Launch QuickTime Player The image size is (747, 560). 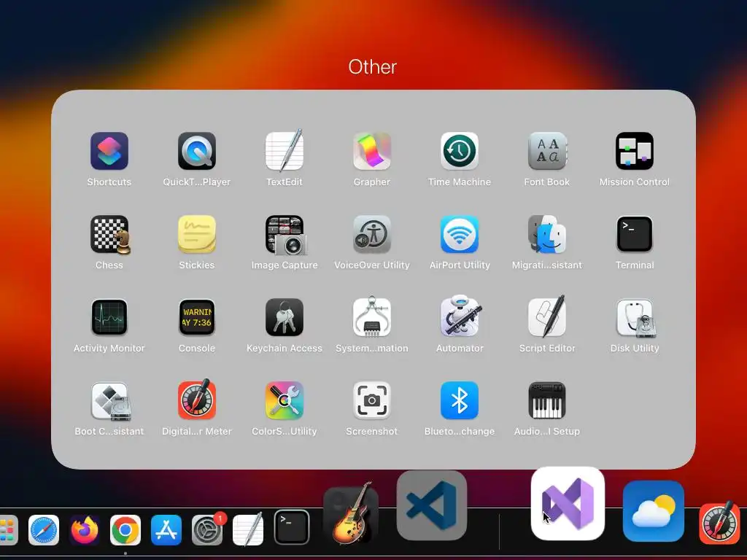point(197,152)
